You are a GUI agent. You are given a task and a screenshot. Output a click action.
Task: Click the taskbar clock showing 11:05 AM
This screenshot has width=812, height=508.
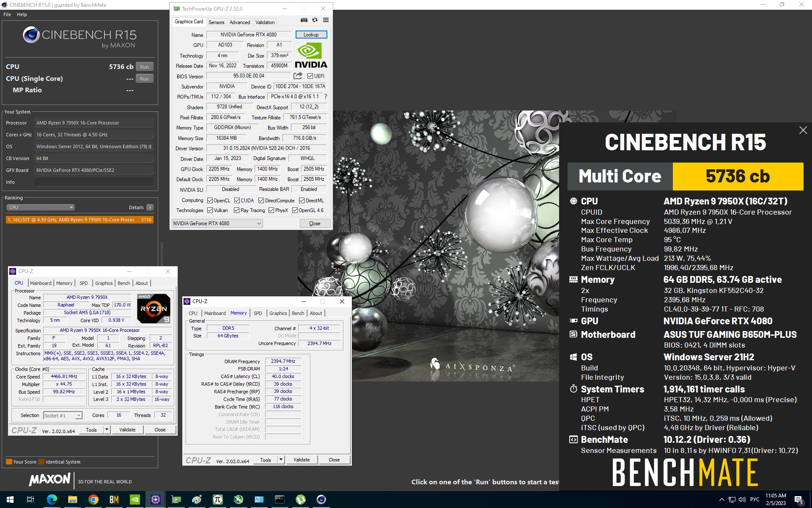click(776, 500)
